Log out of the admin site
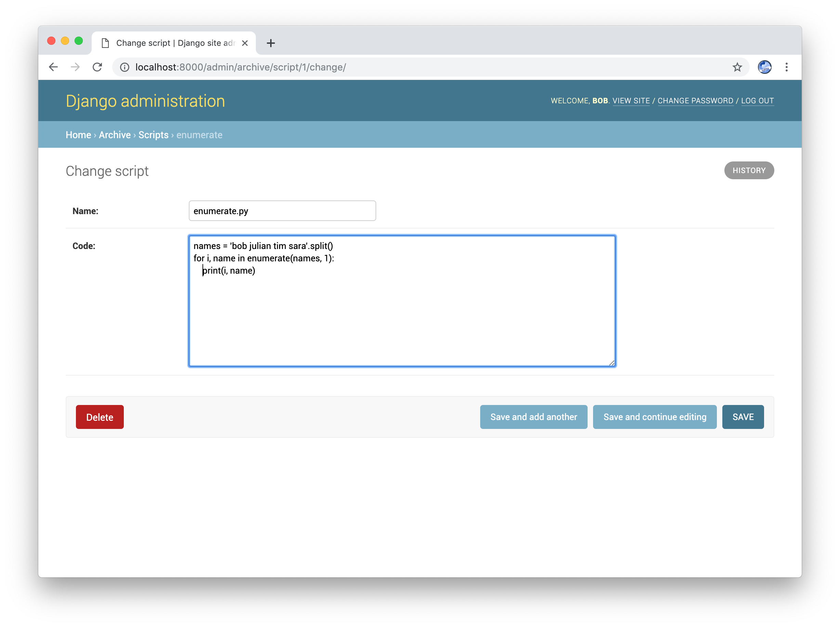 pyautogui.click(x=758, y=101)
